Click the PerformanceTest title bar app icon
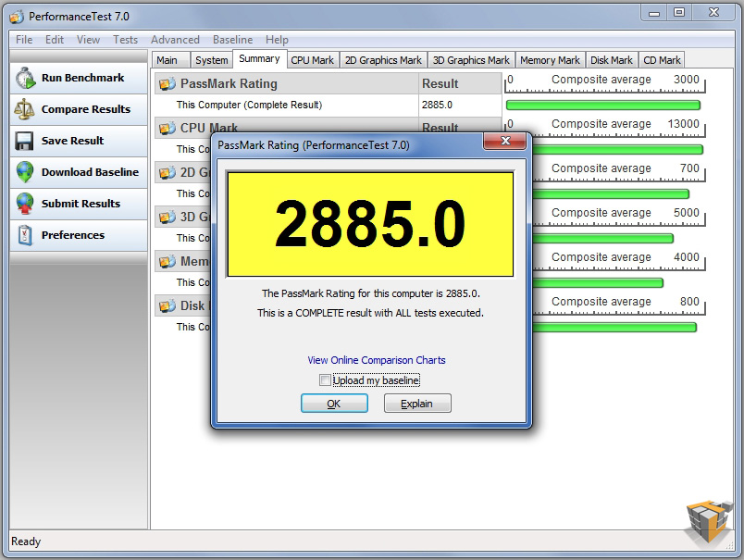Image resolution: width=744 pixels, height=560 pixels. (17, 17)
